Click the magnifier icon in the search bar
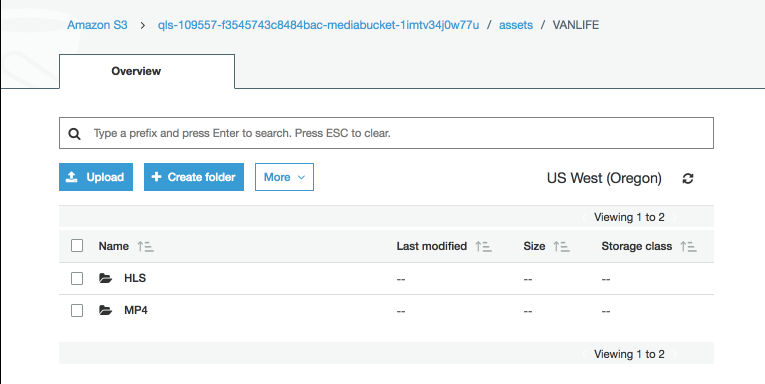 (x=74, y=134)
